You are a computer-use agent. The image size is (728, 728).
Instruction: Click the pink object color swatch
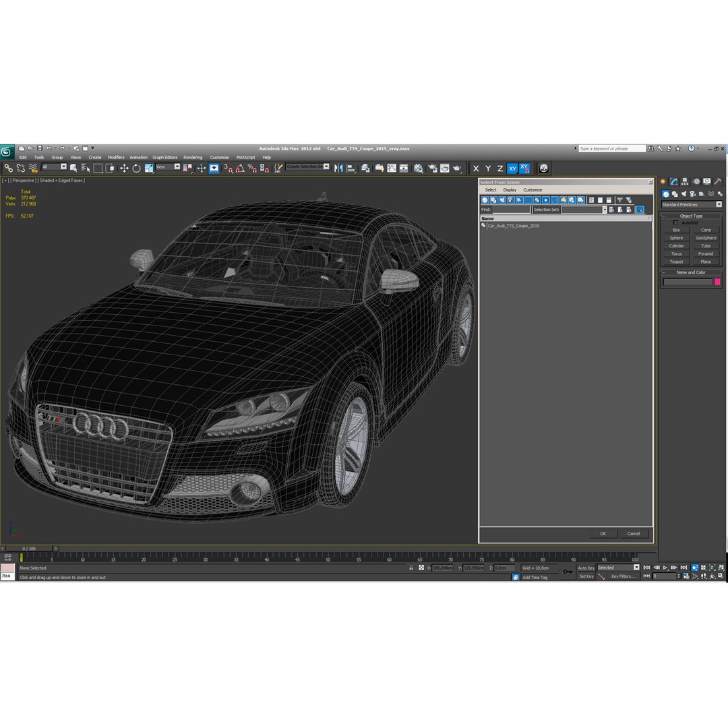717,282
